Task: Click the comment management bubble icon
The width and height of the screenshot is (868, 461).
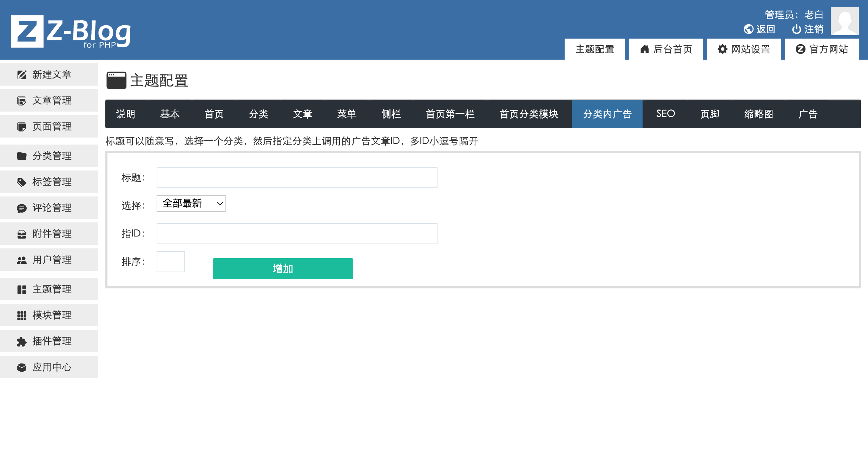Action: (22, 208)
